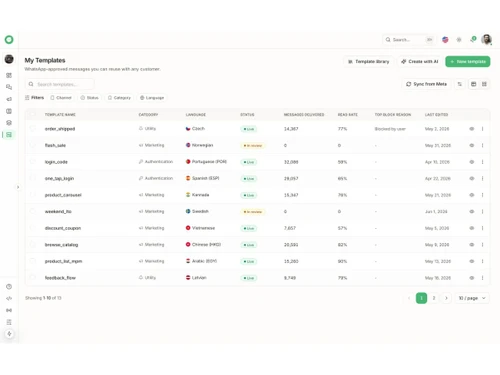
Task: Open more options menu for product_list_mpm
Action: 482,261
